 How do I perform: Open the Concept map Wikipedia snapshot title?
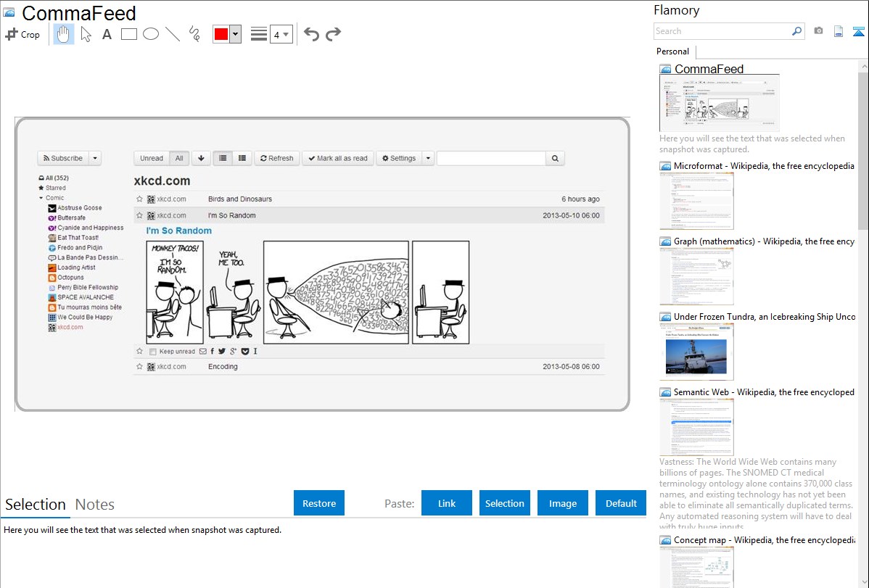[765, 539]
